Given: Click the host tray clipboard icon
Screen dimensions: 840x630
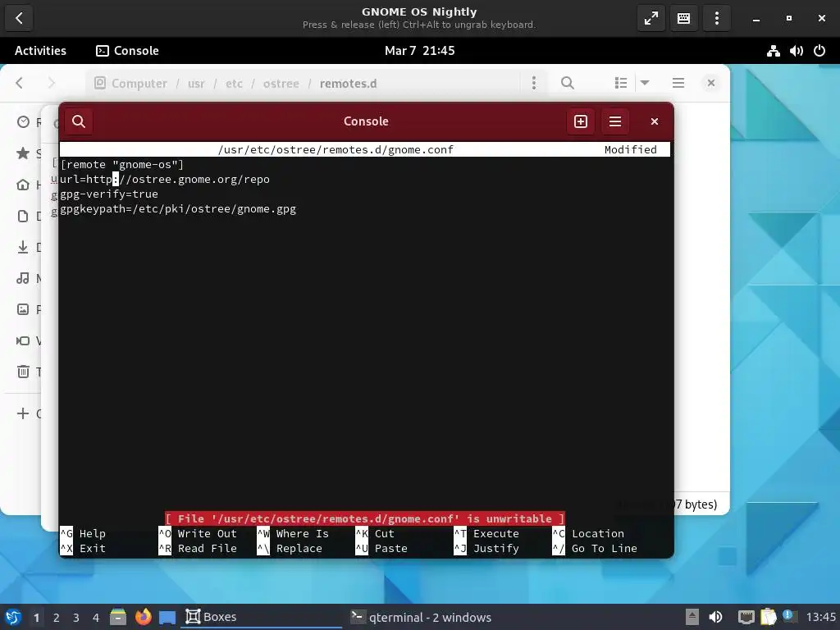Looking at the screenshot, I should [768, 617].
